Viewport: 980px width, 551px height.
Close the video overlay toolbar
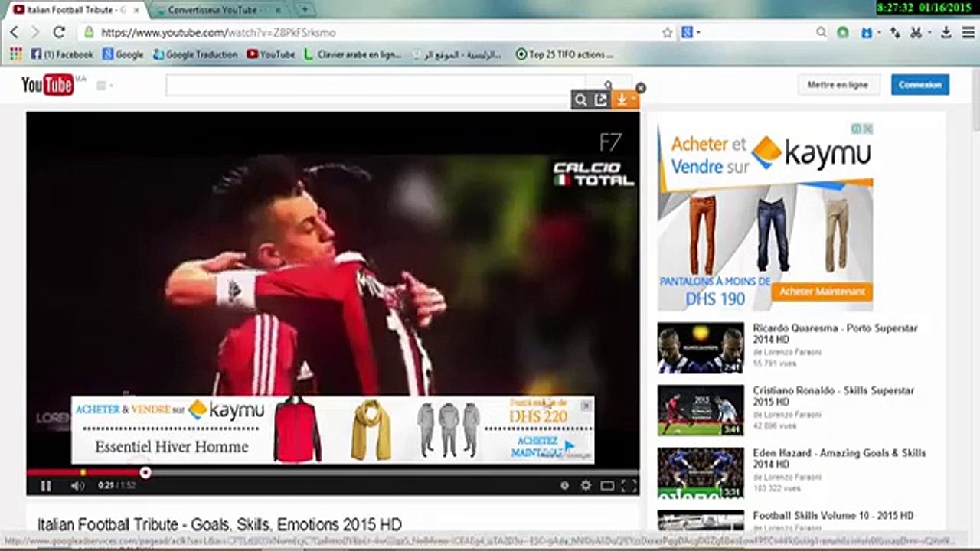(x=641, y=88)
